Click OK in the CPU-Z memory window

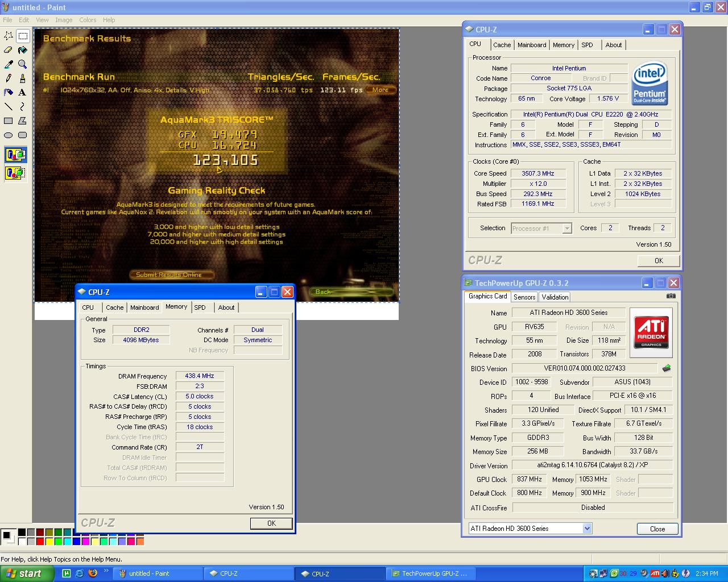(271, 523)
